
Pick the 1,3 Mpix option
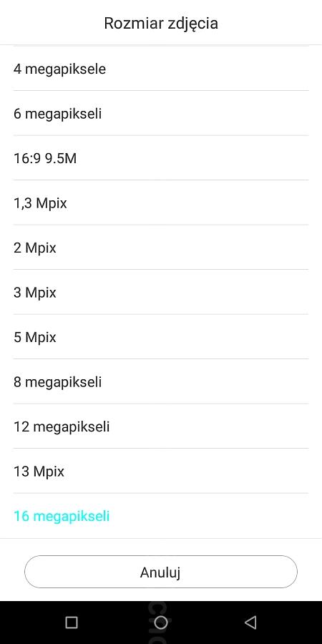pos(161,203)
